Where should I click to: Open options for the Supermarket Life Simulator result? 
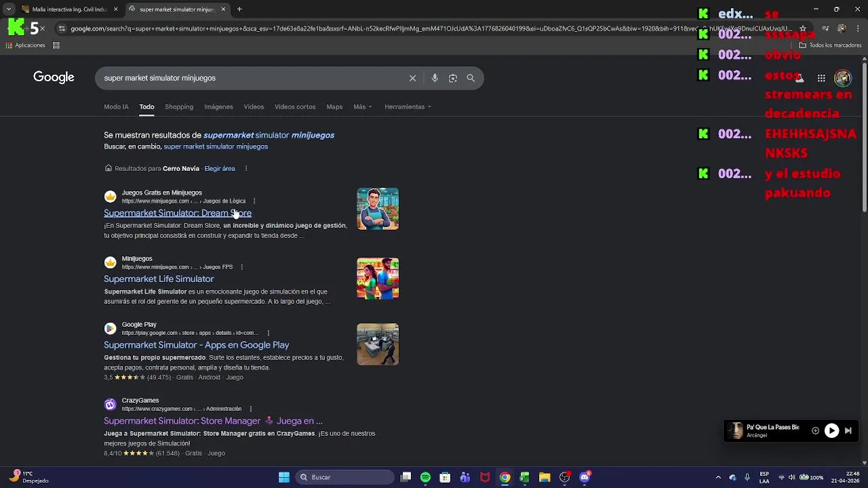pos(241,267)
